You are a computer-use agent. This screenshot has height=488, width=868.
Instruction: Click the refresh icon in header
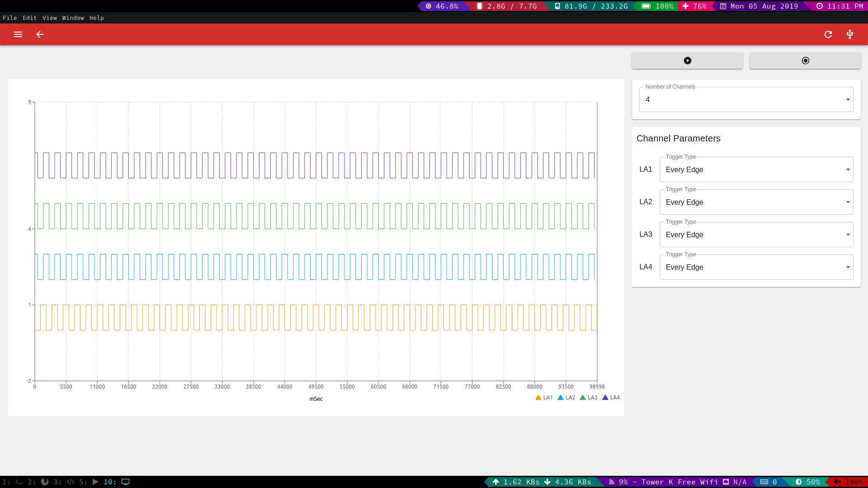pyautogui.click(x=828, y=34)
